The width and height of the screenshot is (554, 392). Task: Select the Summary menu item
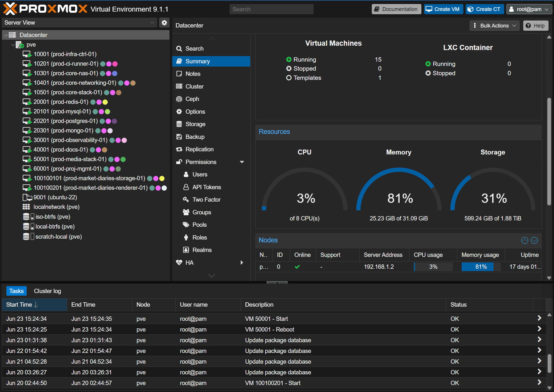(x=211, y=61)
